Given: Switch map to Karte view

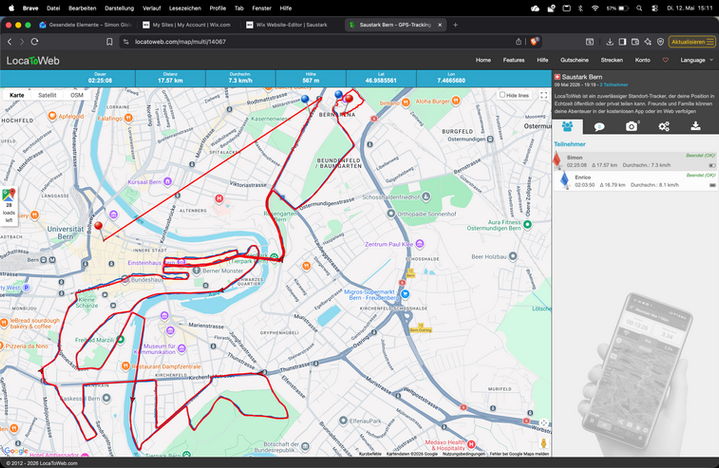Looking at the screenshot, I should pyautogui.click(x=17, y=95).
